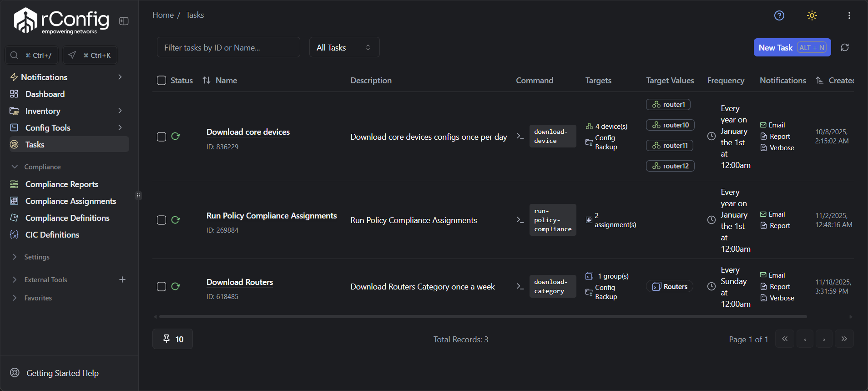Click terminal prompt icon beside download-category command
Image resolution: width=868 pixels, height=391 pixels.
520,286
